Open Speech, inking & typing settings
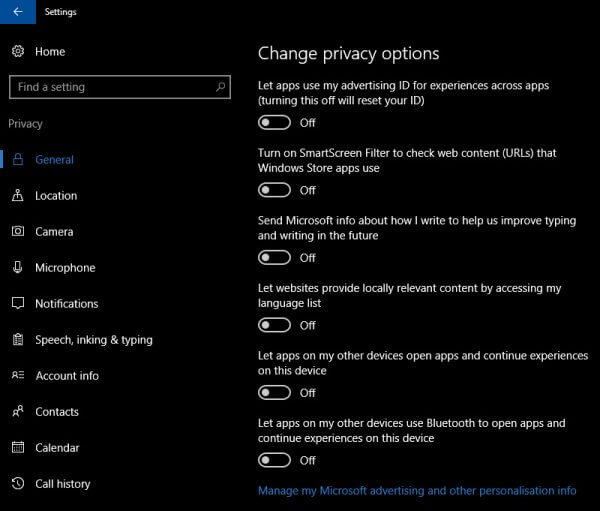600x511 pixels. click(94, 340)
